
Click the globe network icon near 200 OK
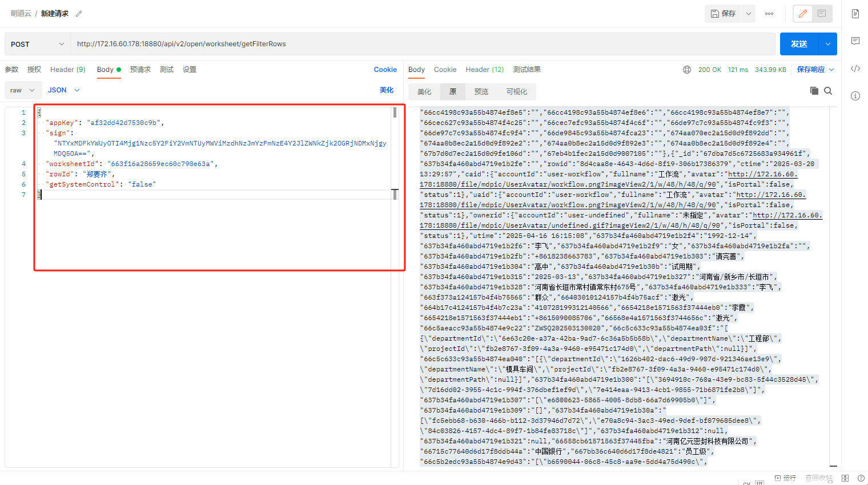(x=687, y=70)
